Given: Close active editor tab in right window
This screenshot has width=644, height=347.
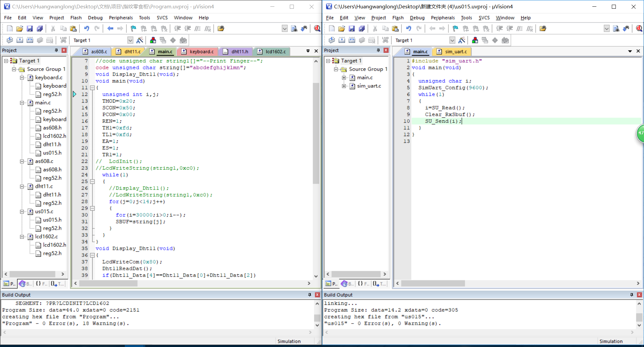Looking at the screenshot, I should point(638,51).
